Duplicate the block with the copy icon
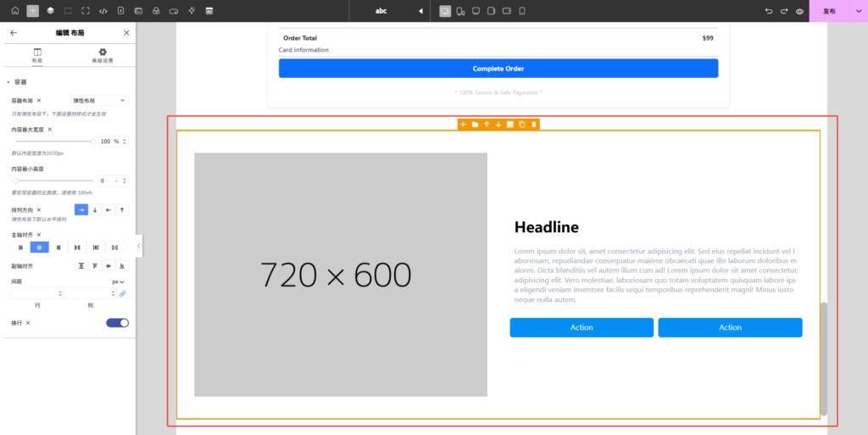868x435 pixels. coord(522,125)
